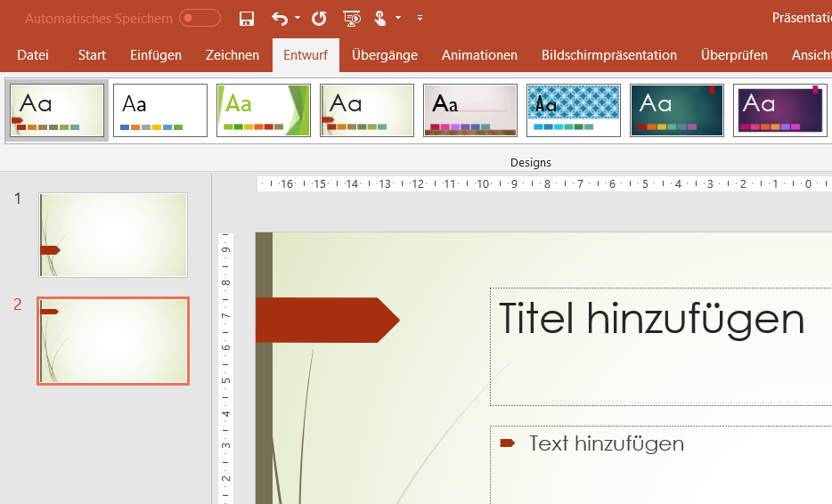Click the Touch/Mouse mode hand icon

pos(380,18)
